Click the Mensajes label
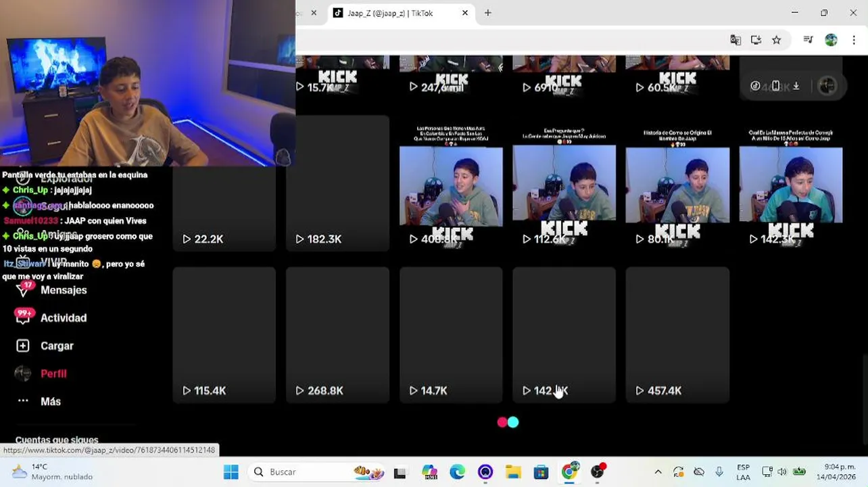This screenshot has width=868, height=487. 64,290
